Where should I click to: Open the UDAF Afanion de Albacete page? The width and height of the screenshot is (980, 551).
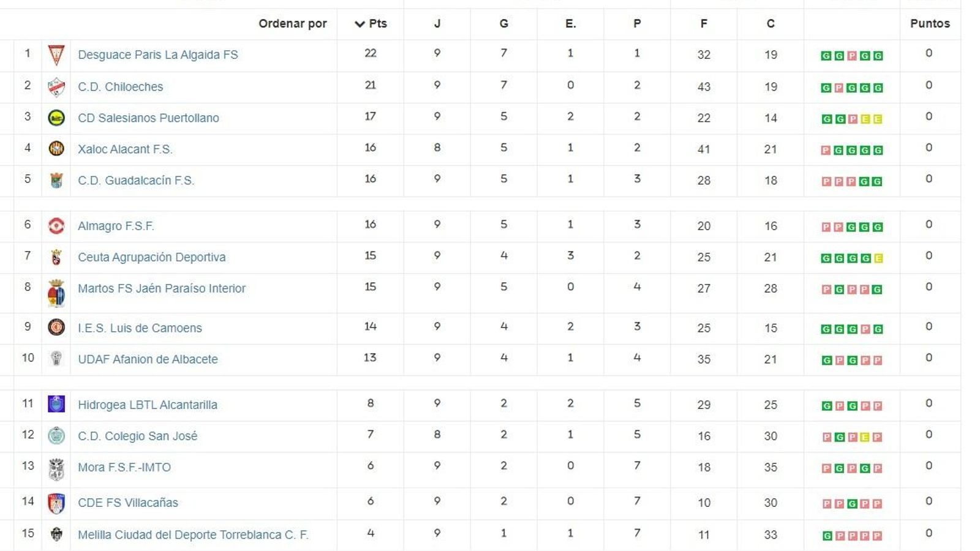148,359
